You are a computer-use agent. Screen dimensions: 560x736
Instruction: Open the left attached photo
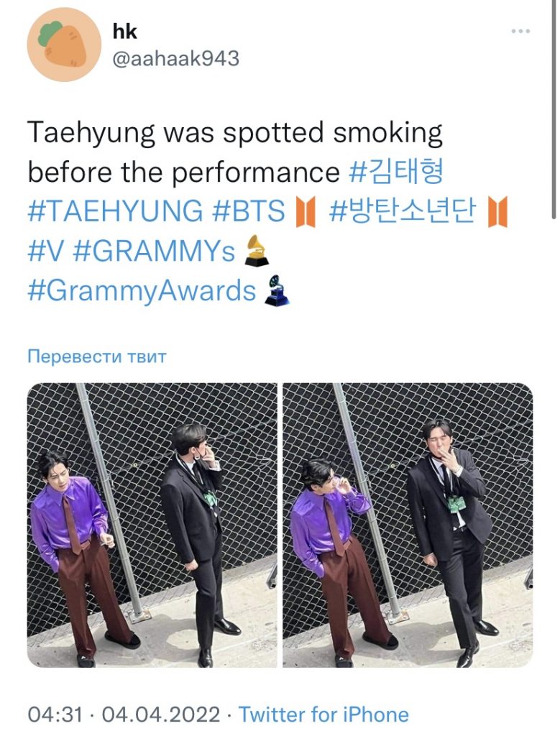pyautogui.click(x=152, y=525)
